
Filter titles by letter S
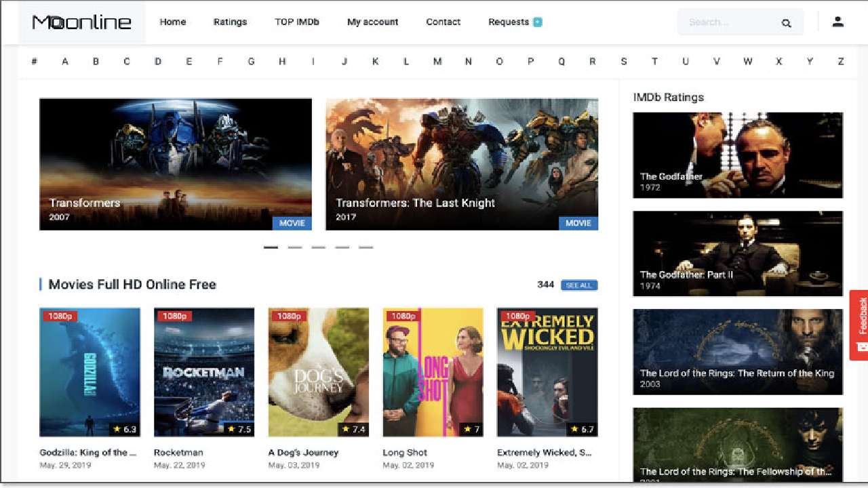pos(623,61)
